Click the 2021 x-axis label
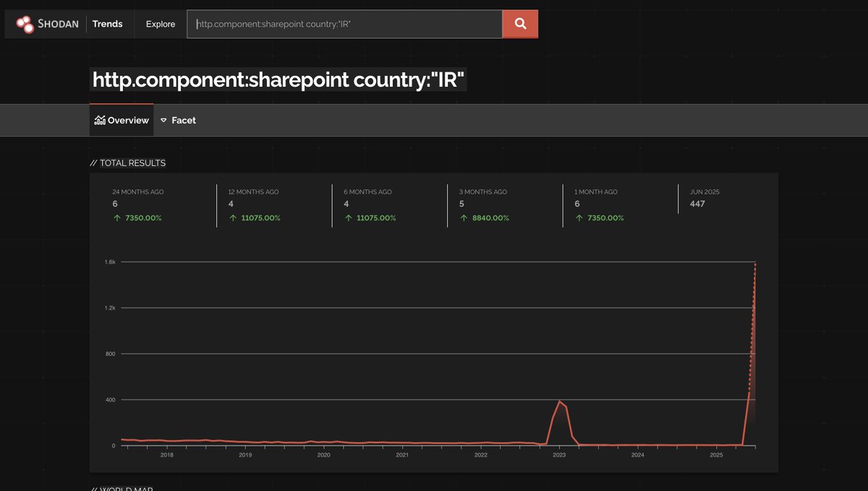Screen dimensions: 868x491 pos(402,455)
